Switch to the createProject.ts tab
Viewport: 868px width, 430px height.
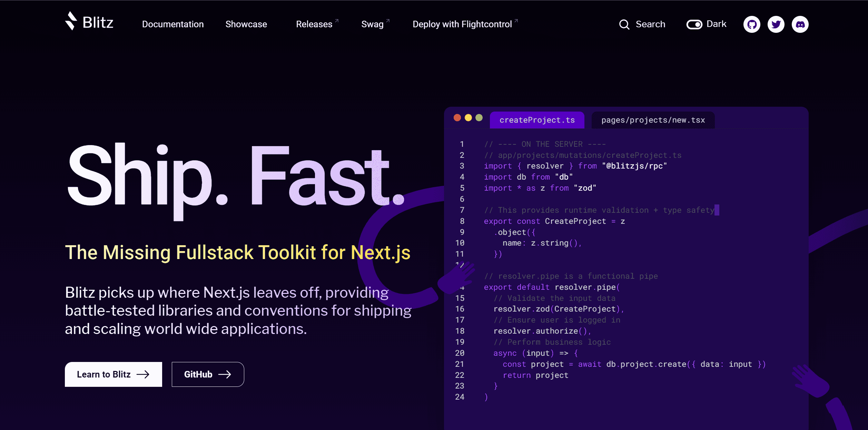coord(537,120)
